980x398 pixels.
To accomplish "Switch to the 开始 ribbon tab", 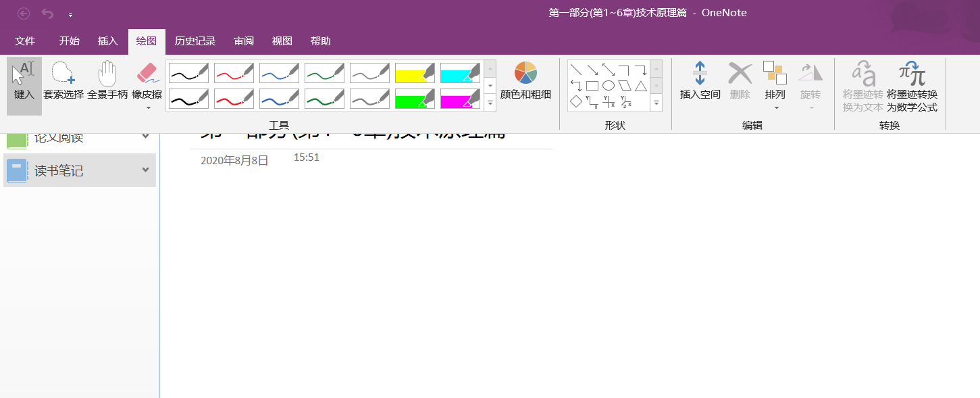I will tap(68, 41).
